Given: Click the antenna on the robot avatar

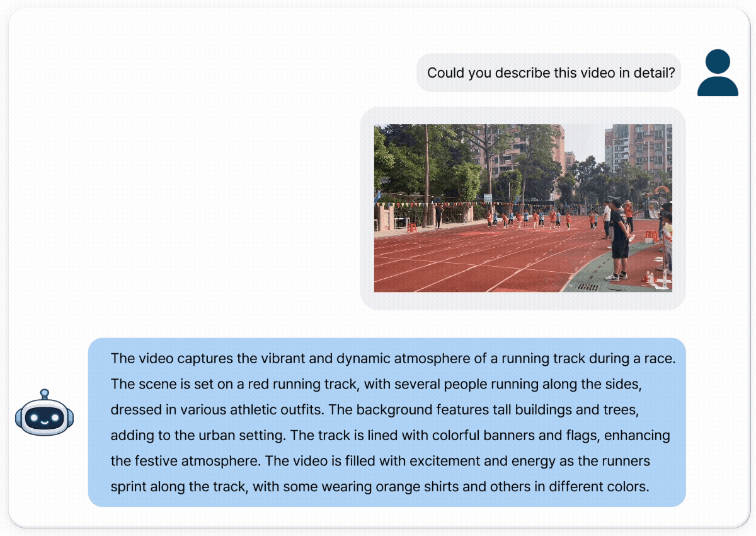Looking at the screenshot, I should 44,393.
